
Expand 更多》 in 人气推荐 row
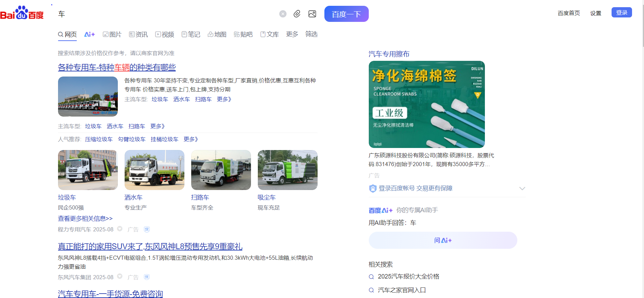coord(191,139)
